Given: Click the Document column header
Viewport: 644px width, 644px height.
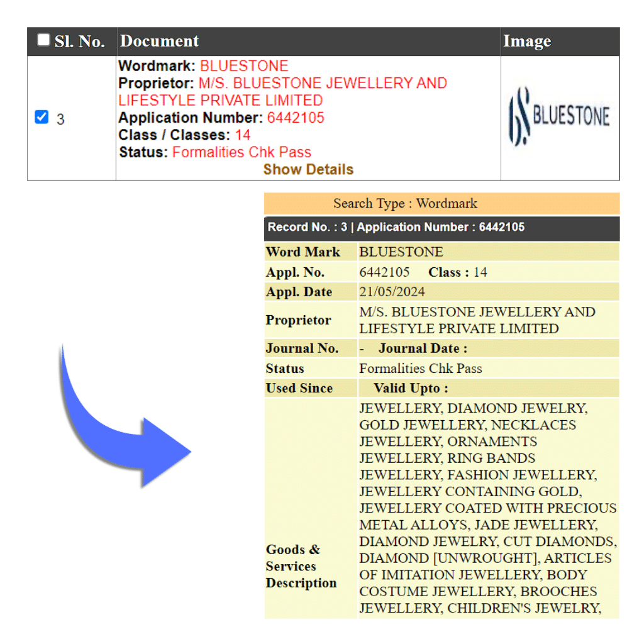Looking at the screenshot, I should click(x=159, y=42).
